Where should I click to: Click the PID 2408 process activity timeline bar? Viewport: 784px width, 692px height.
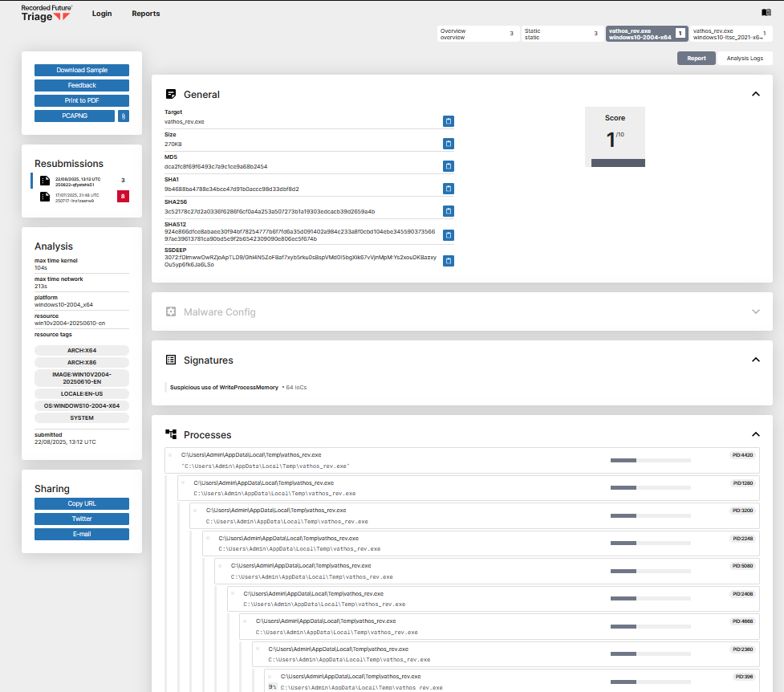(651, 598)
